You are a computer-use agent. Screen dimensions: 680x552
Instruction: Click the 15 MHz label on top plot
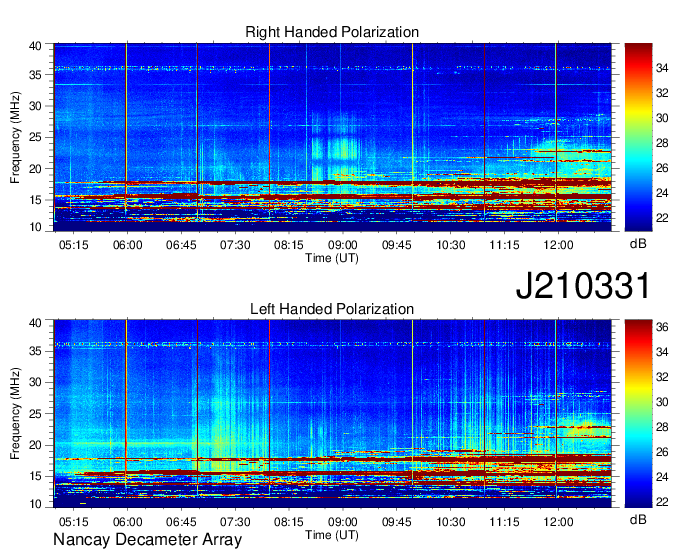point(35,200)
